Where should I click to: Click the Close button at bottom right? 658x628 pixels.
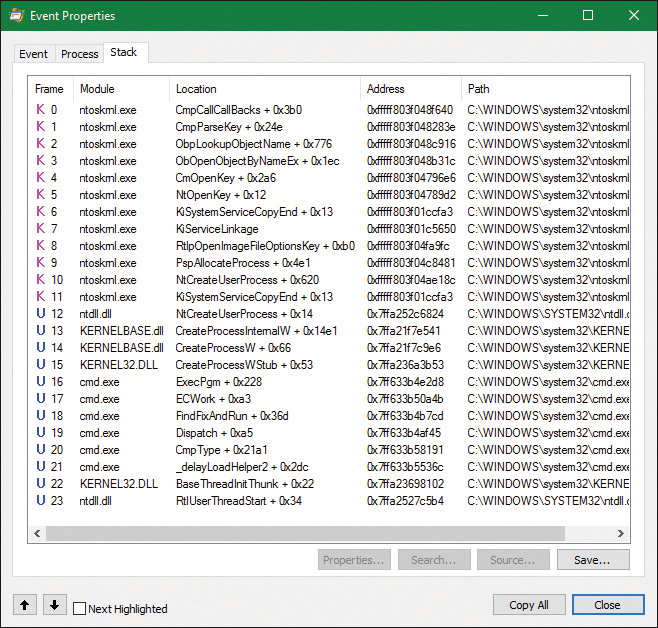[607, 605]
